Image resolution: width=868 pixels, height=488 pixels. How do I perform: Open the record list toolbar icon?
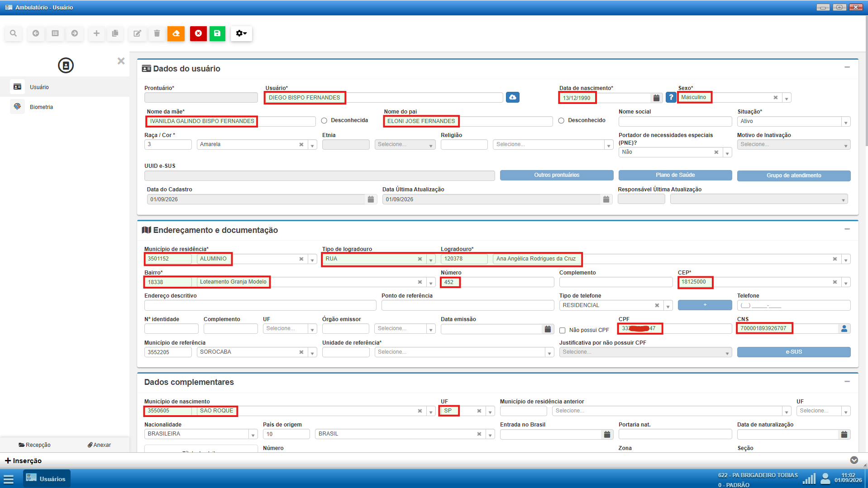[55, 33]
